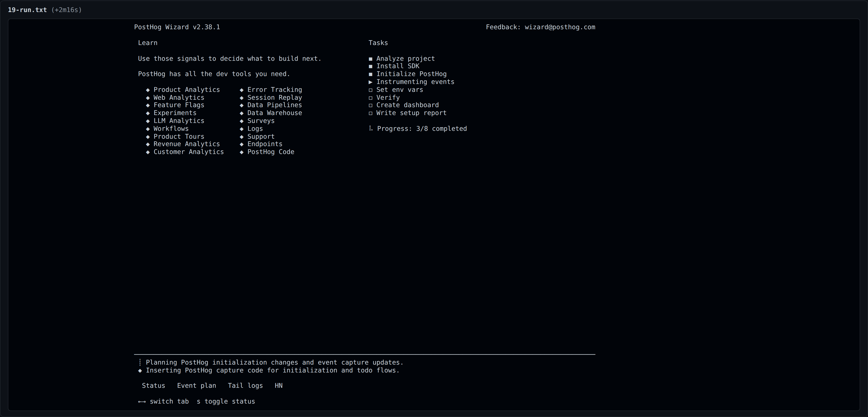
Task: Switch to the HN tab
Action: click(x=279, y=386)
